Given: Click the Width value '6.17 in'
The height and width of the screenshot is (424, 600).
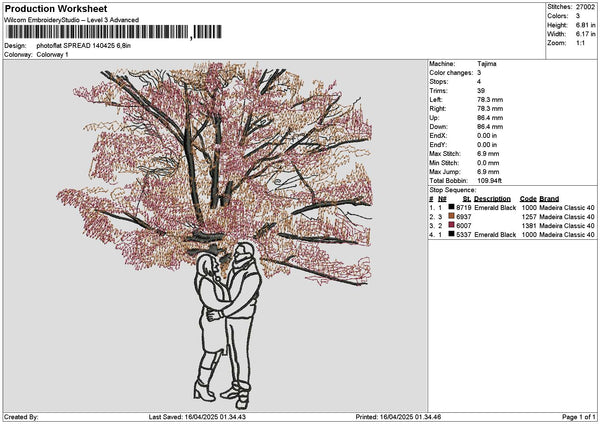Looking at the screenshot, I should click(x=585, y=34).
